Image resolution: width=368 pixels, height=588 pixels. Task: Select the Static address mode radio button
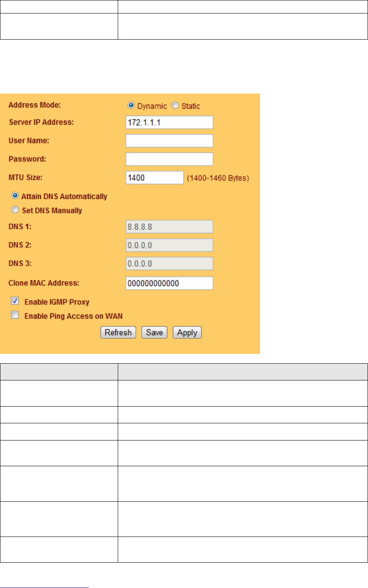pos(175,105)
